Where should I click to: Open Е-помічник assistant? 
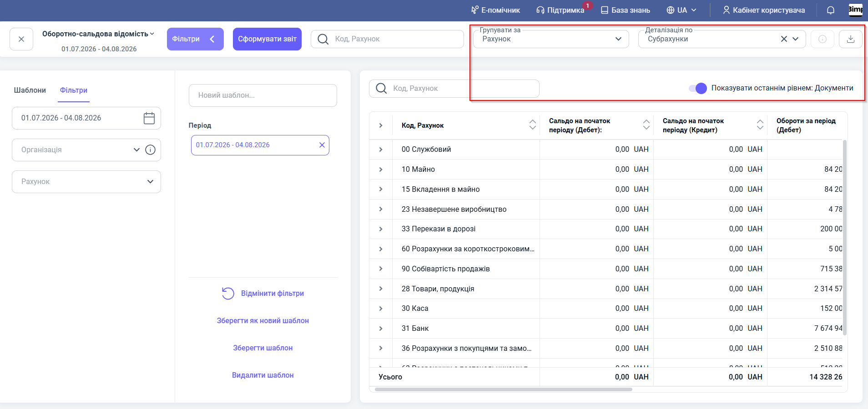(x=495, y=10)
